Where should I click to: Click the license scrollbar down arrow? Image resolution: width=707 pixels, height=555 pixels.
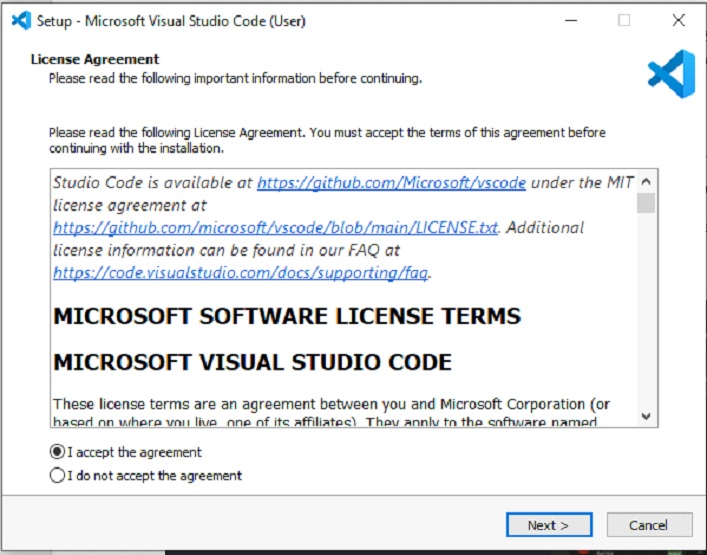tap(646, 416)
